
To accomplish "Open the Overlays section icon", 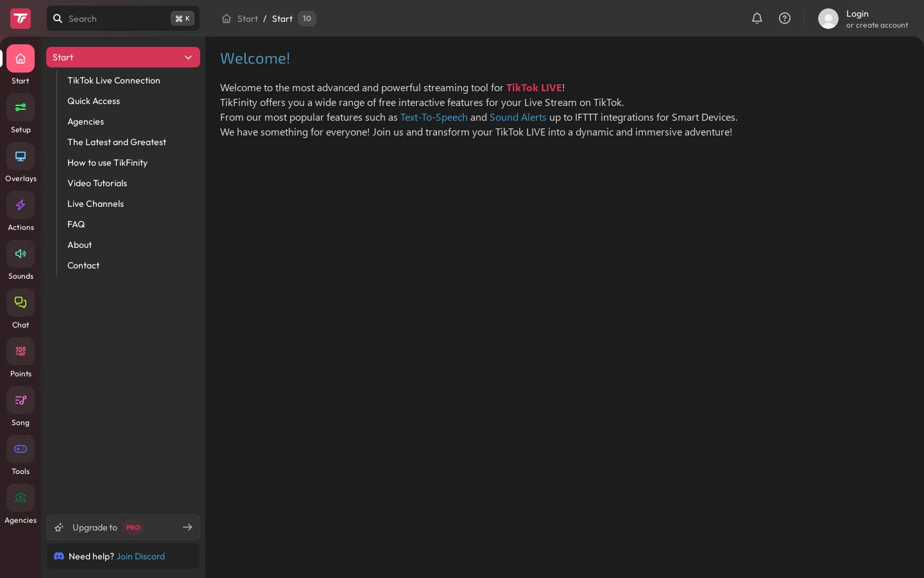I will [x=21, y=157].
